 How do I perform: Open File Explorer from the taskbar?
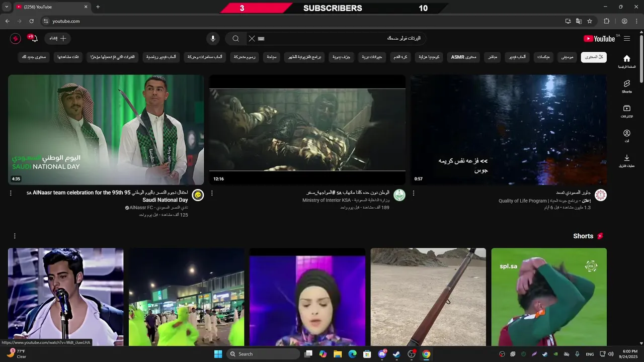tap(338, 354)
